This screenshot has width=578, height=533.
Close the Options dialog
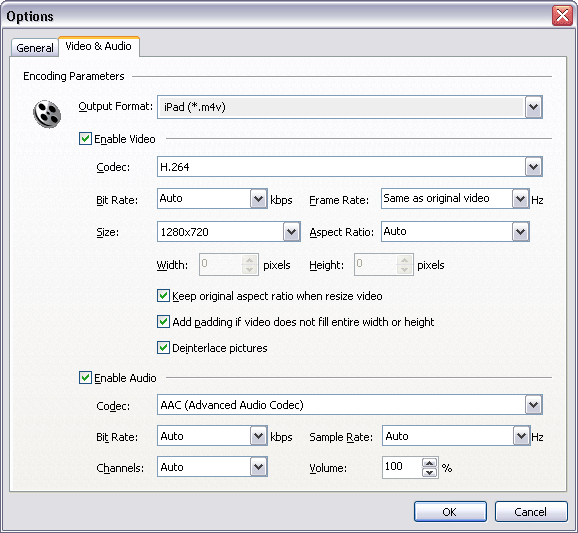[562, 16]
